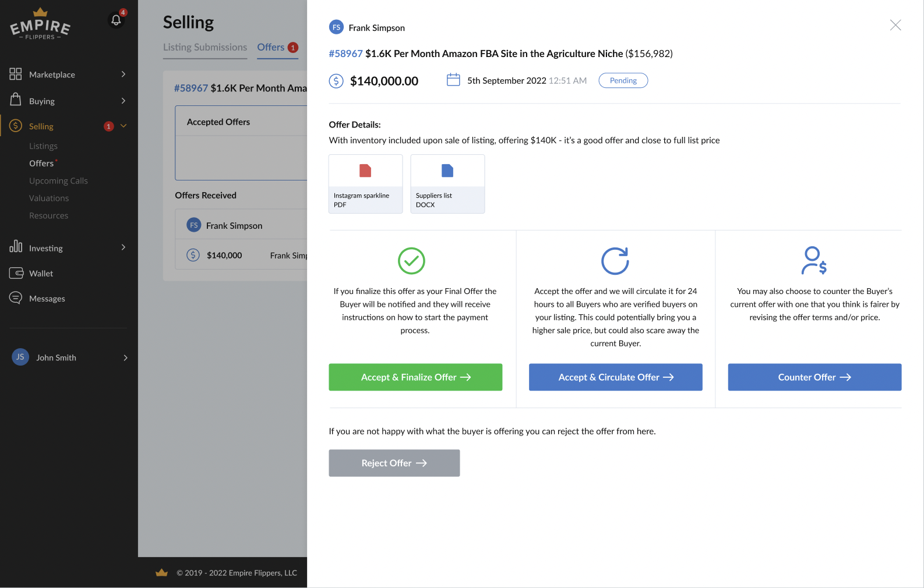This screenshot has width=924, height=588.
Task: Expand the Buying section arrow
Action: click(x=124, y=101)
